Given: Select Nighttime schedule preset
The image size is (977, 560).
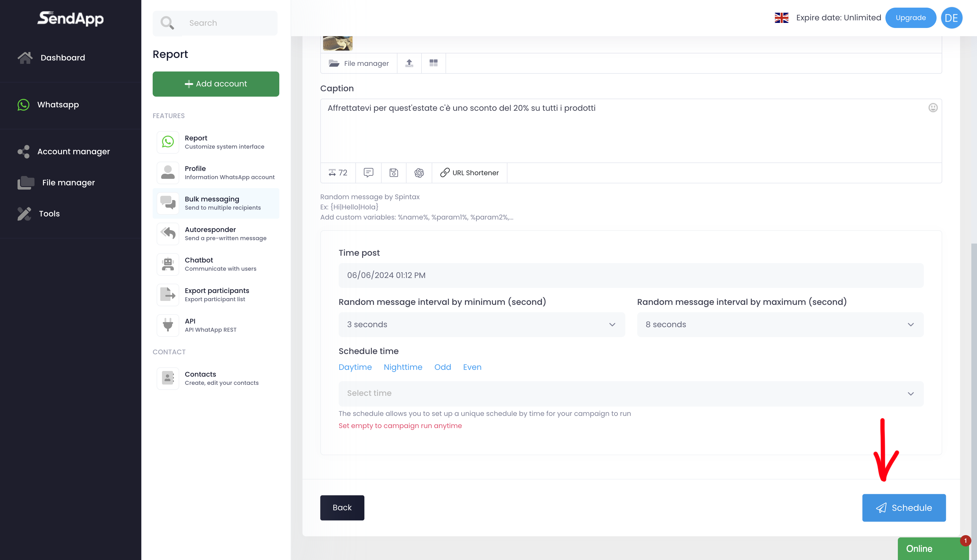Looking at the screenshot, I should (x=403, y=367).
